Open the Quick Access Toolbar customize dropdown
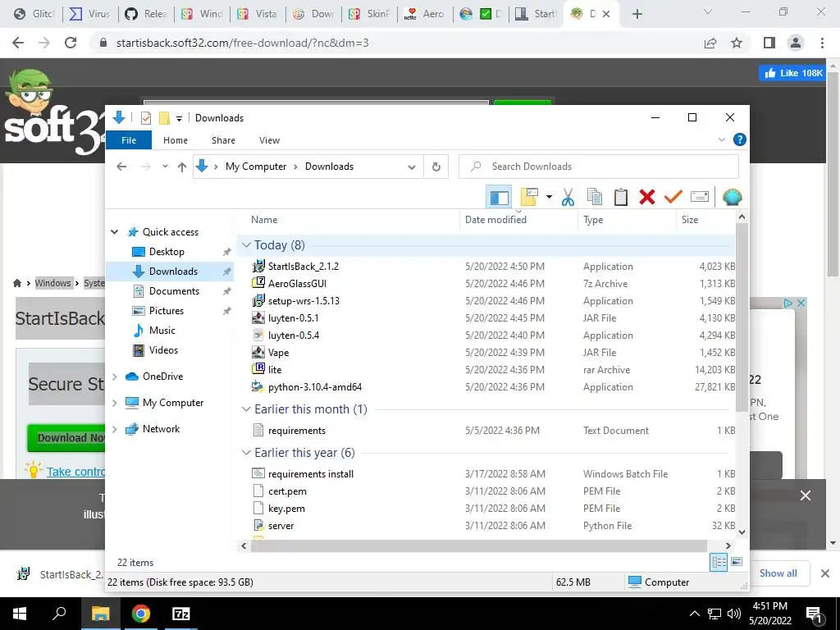 (179, 118)
